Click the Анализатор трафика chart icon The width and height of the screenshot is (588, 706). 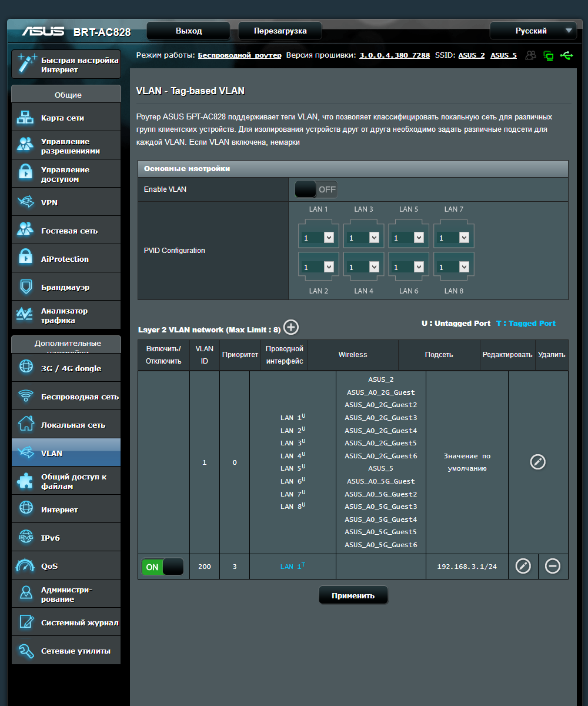tap(25, 315)
